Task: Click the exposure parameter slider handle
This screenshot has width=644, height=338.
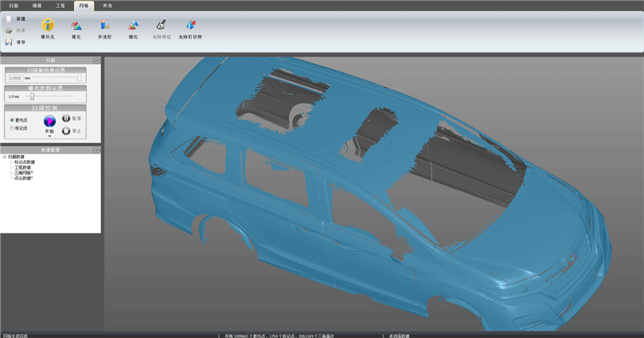Action: point(32,96)
